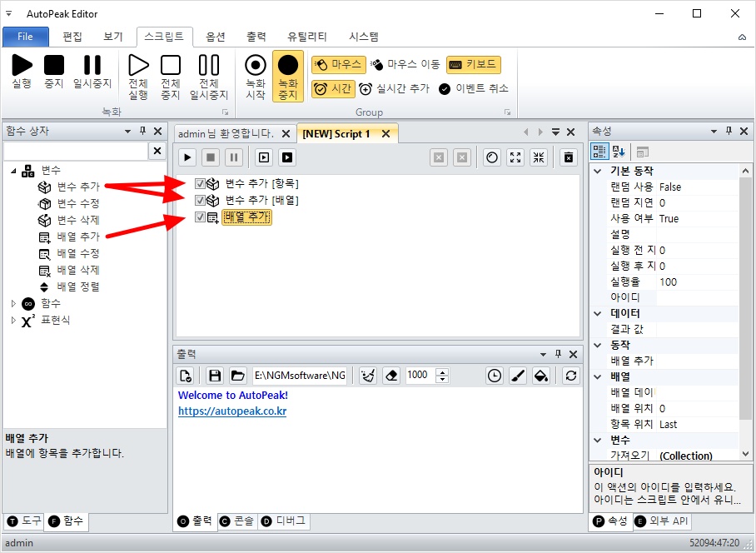The width and height of the screenshot is (756, 553).
Task: Clear the function box search field
Action: coord(157,151)
